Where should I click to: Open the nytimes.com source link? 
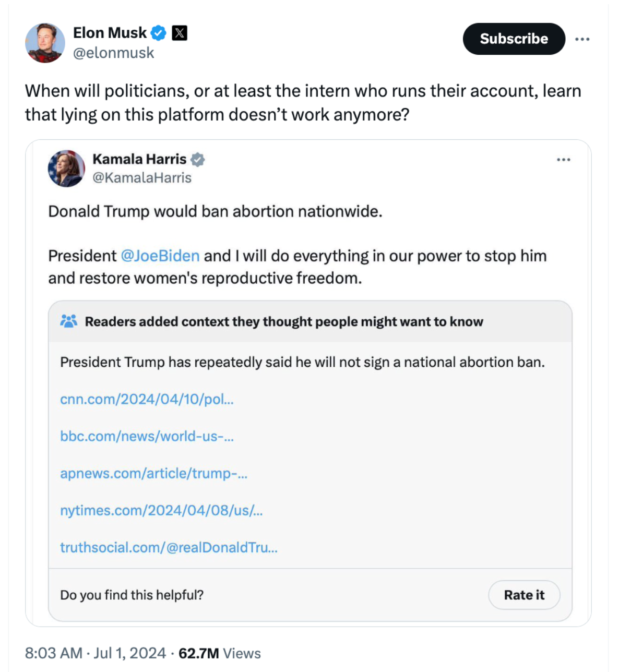click(x=161, y=510)
